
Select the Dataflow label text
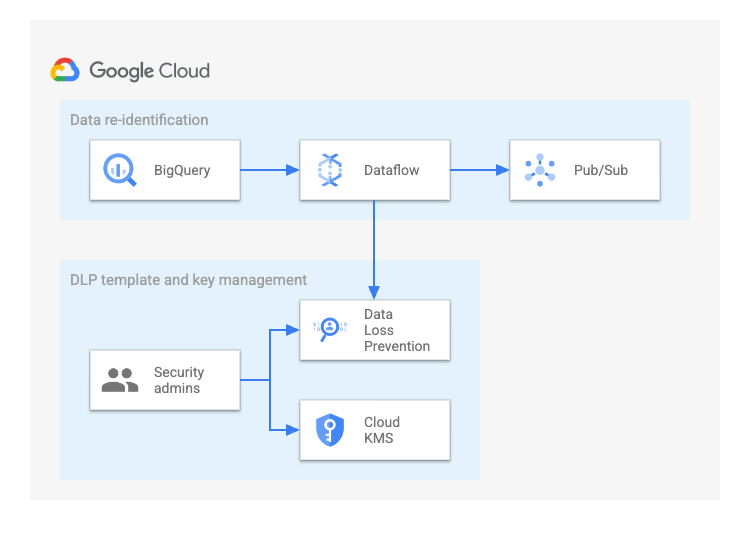pyautogui.click(x=392, y=170)
